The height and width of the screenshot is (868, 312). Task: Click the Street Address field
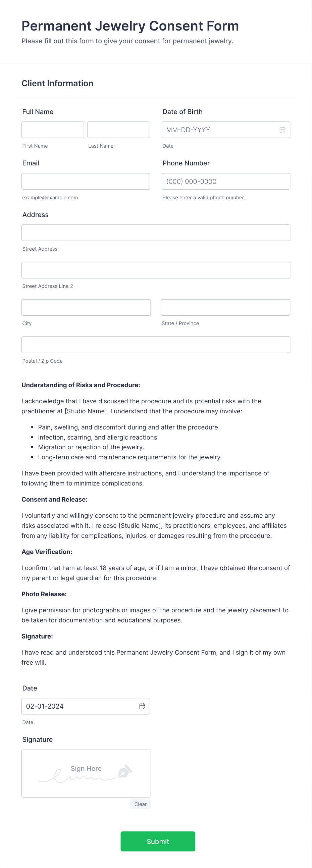point(156,233)
